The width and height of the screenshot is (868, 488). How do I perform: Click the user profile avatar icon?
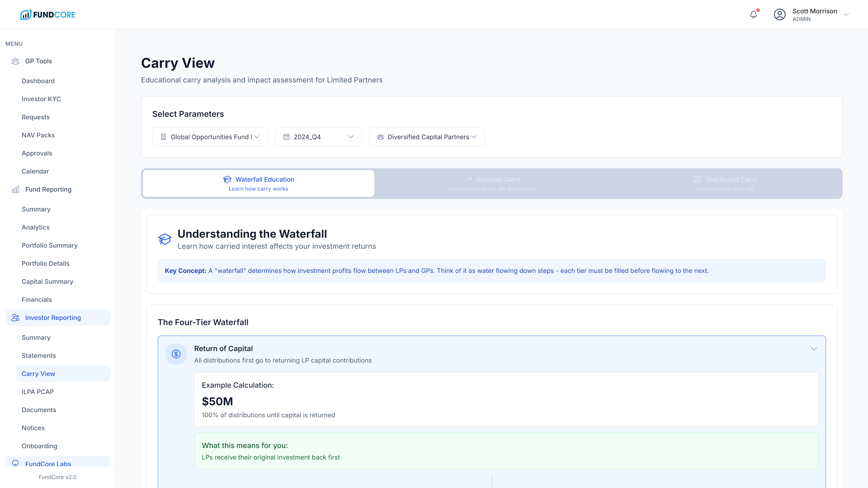pos(779,14)
